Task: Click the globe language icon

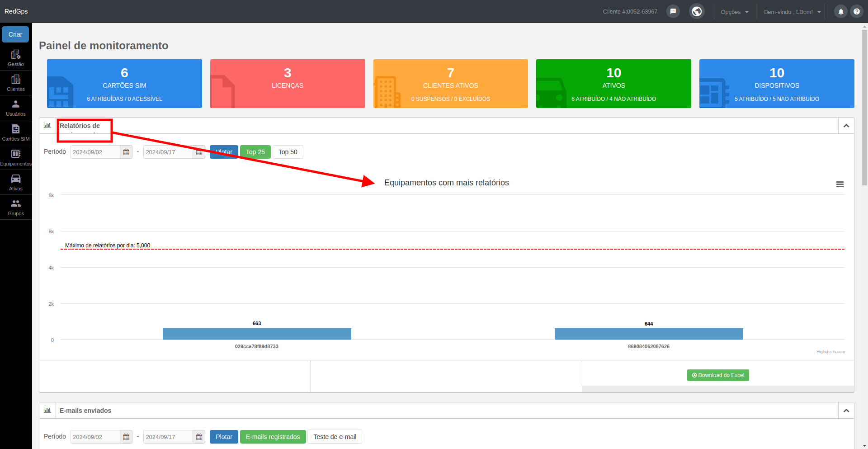Action: (697, 11)
